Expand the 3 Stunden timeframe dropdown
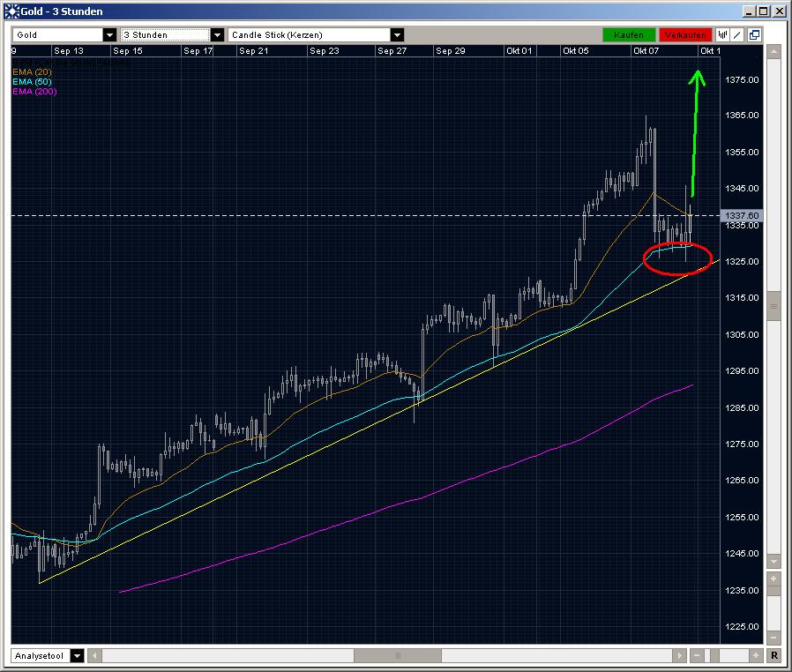 coord(217,35)
